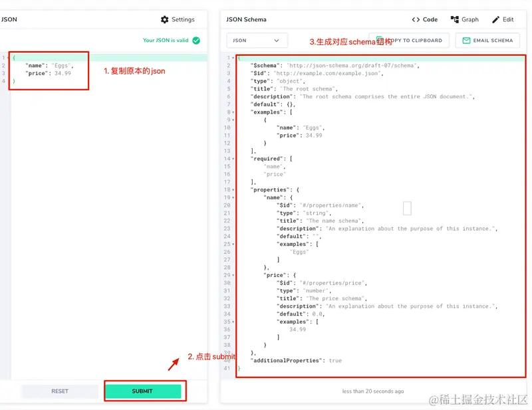Click the "price": 34.99 line in JSON input

pyautogui.click(x=48, y=73)
